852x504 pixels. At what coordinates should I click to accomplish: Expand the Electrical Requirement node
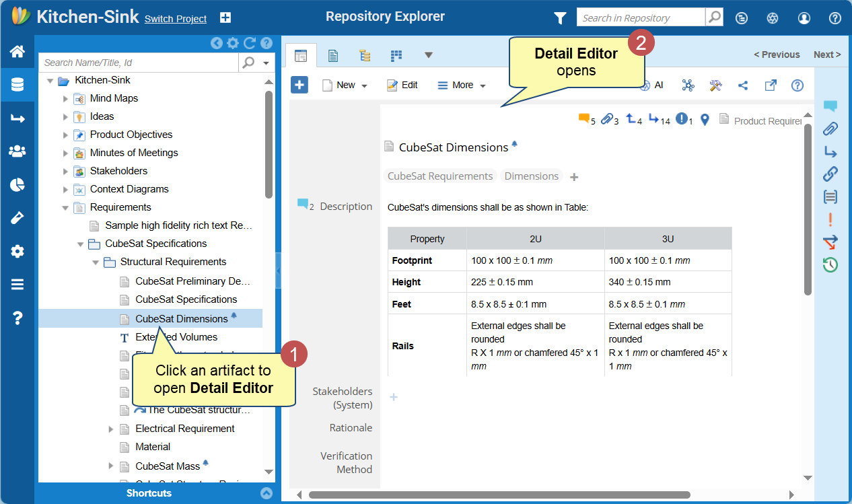(111, 429)
